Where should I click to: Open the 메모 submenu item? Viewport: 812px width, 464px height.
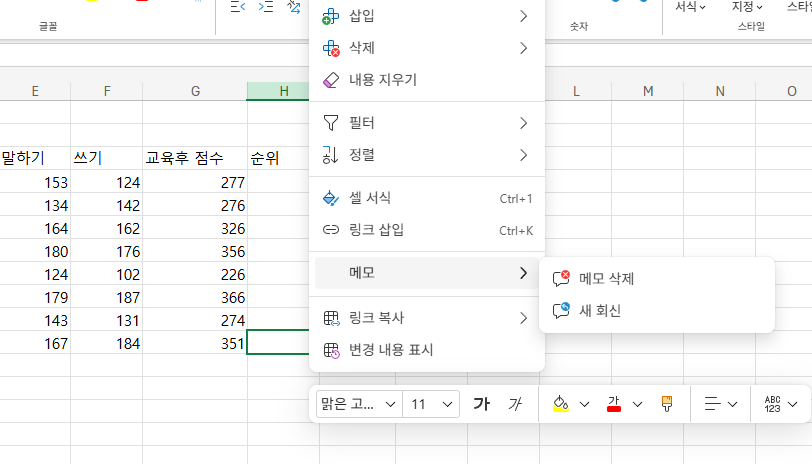click(427, 273)
